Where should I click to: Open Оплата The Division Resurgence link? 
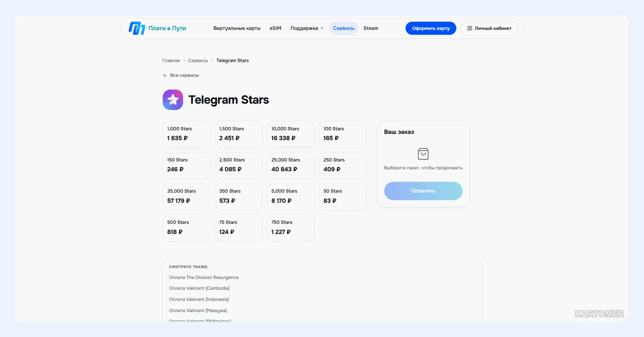point(204,278)
